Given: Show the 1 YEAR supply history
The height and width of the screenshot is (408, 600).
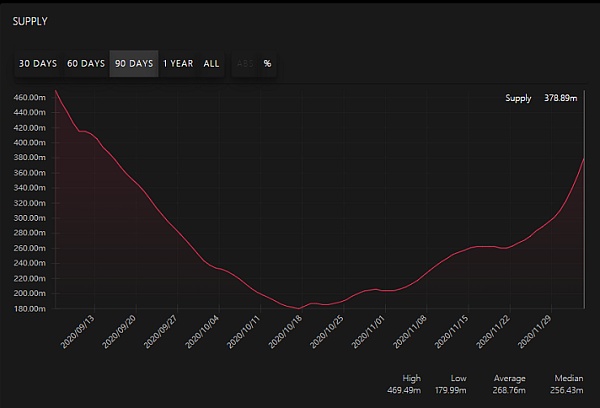Looking at the screenshot, I should [x=178, y=63].
